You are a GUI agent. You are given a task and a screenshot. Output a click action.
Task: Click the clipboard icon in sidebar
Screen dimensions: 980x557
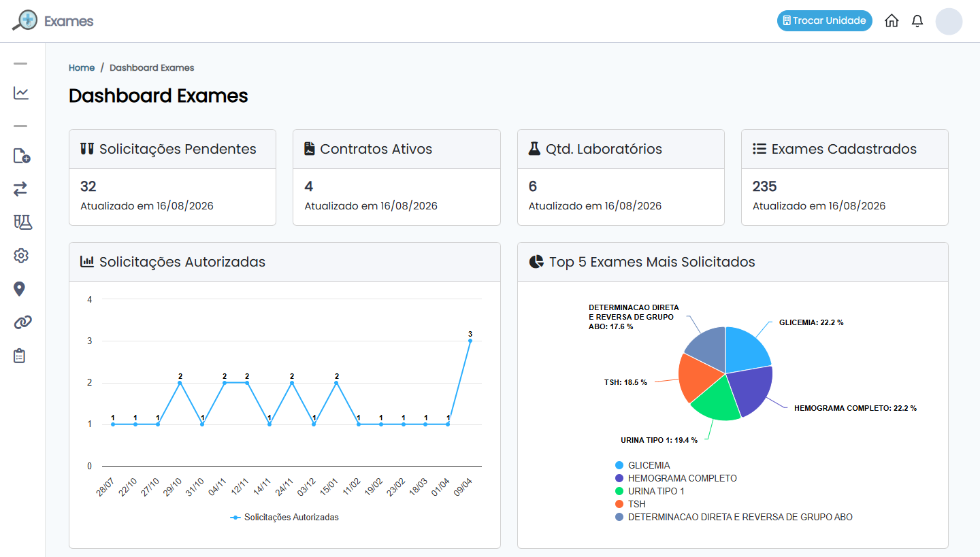(20, 356)
